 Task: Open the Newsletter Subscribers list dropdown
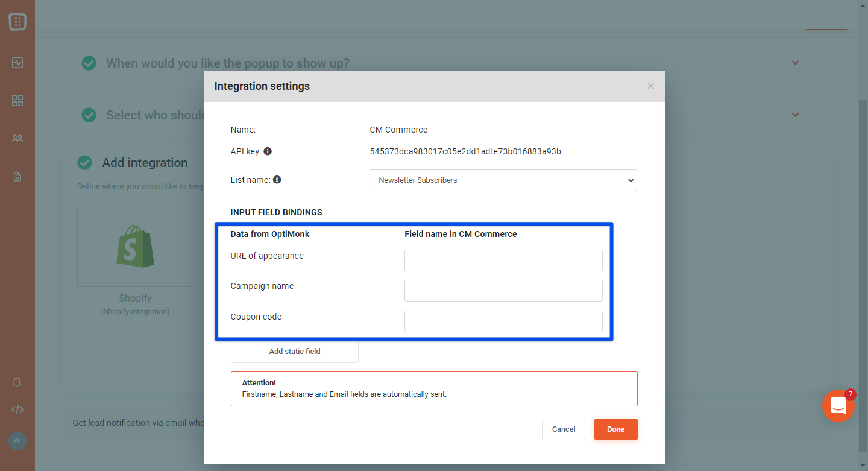[503, 180]
